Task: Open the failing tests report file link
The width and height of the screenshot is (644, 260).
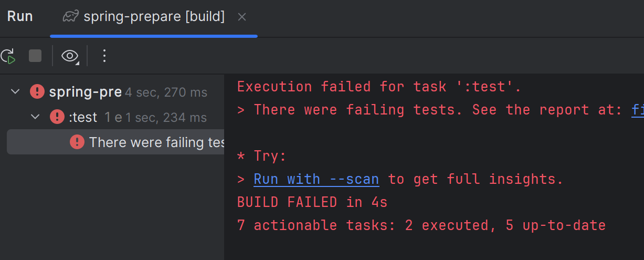Action: 637,110
